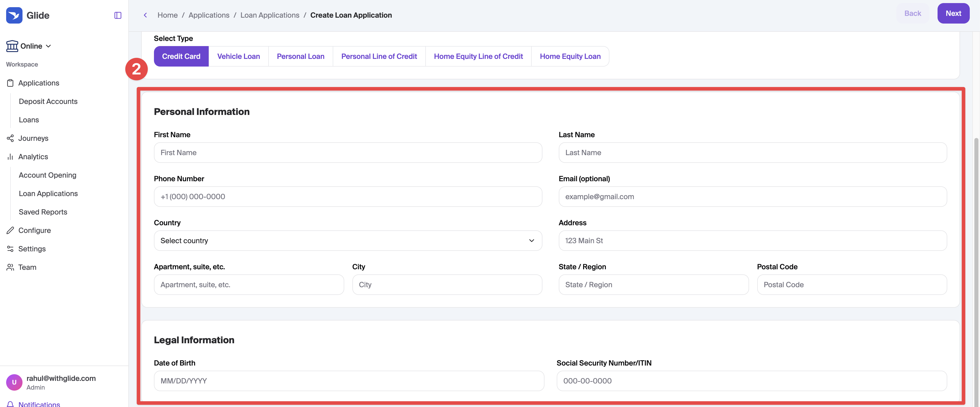Open Loan Applications breadcrumb link
980x407 pixels.
pyautogui.click(x=270, y=15)
